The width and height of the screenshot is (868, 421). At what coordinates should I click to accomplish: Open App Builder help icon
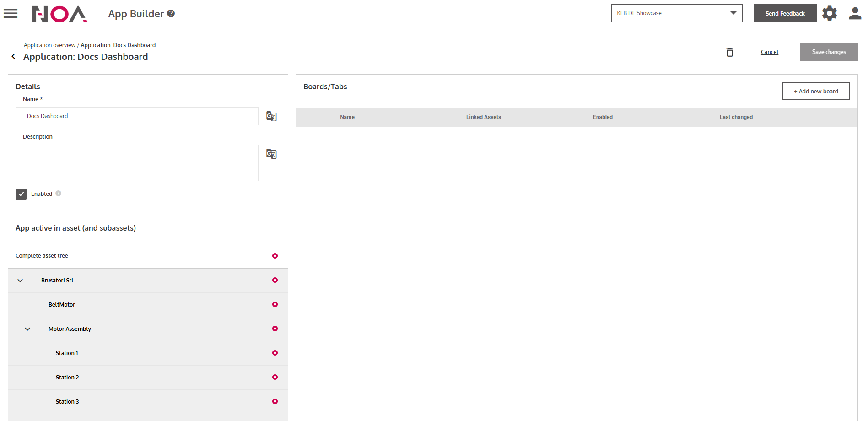point(171,14)
